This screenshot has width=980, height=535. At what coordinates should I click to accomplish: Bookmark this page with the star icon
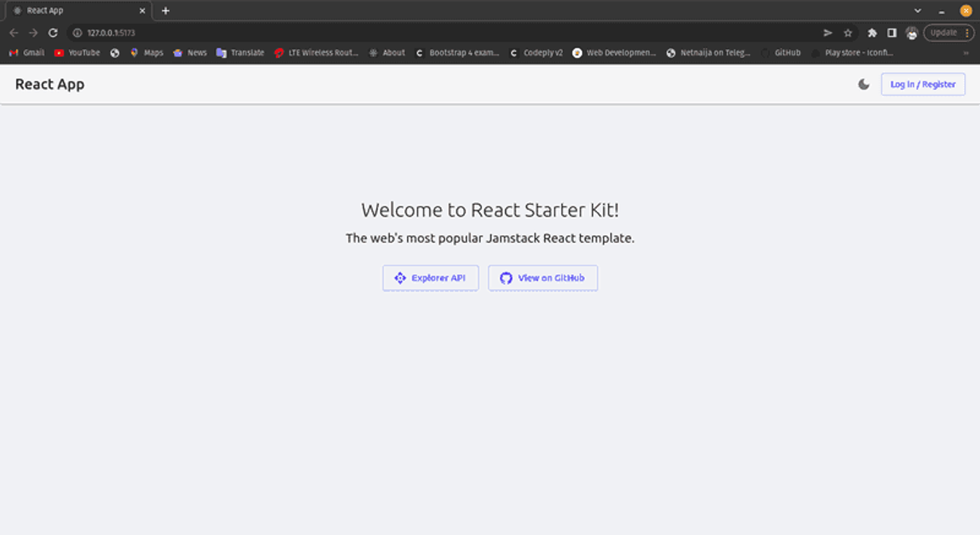click(848, 33)
